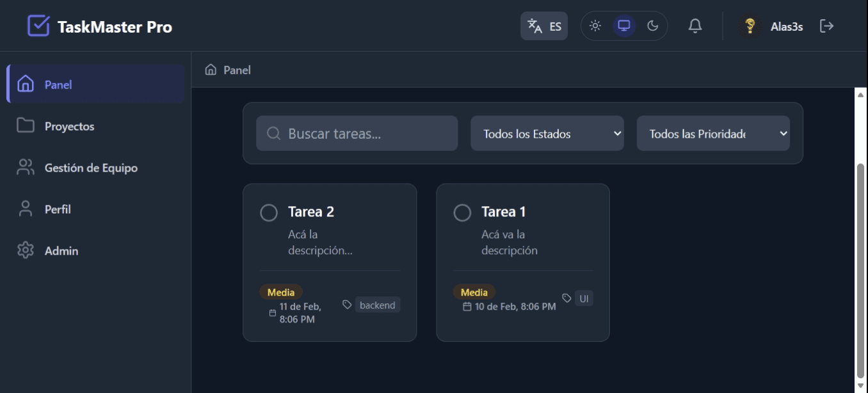Click the magnifier icon in search box
The width and height of the screenshot is (868, 393).
273,133
